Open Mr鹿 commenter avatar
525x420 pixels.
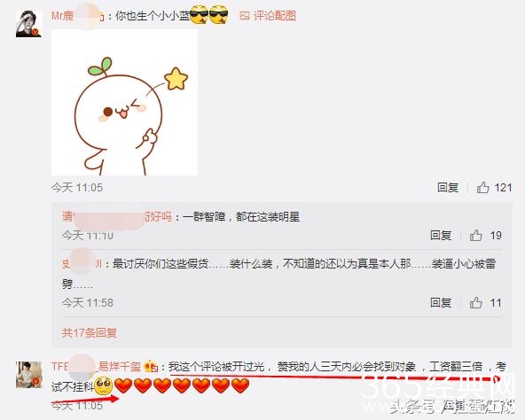click(x=28, y=24)
